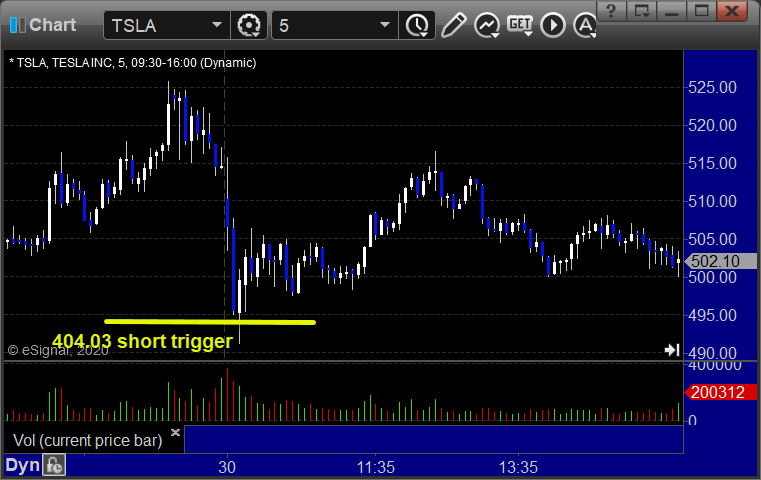The image size is (761, 480).
Task: Click the Chart window icon
Action: coord(17,25)
